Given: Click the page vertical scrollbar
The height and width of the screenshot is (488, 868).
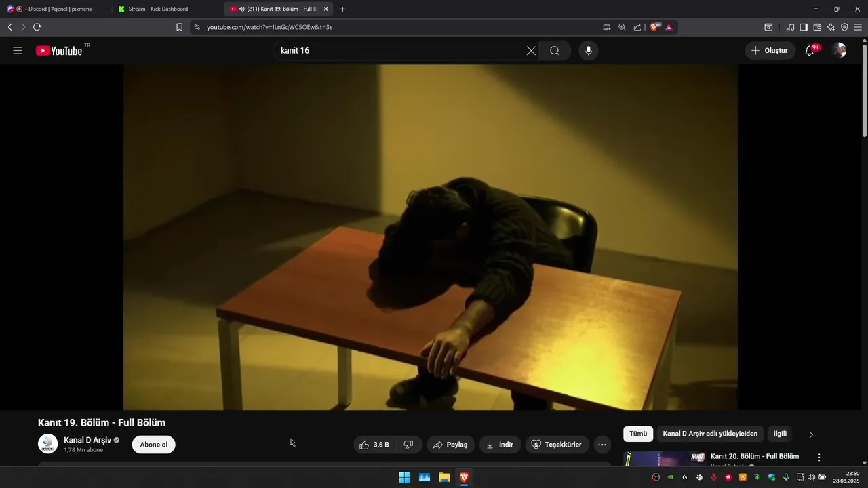Looking at the screenshot, I should (864, 90).
